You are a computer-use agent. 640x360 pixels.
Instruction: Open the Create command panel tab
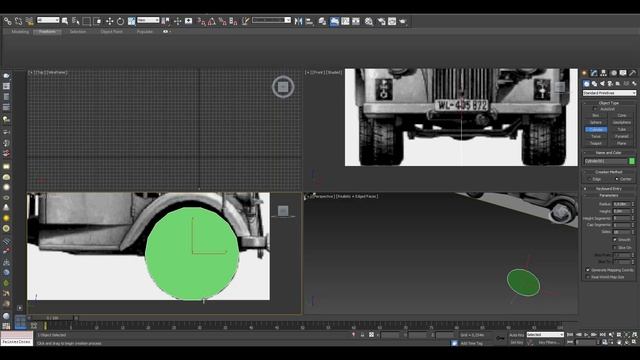(585, 73)
